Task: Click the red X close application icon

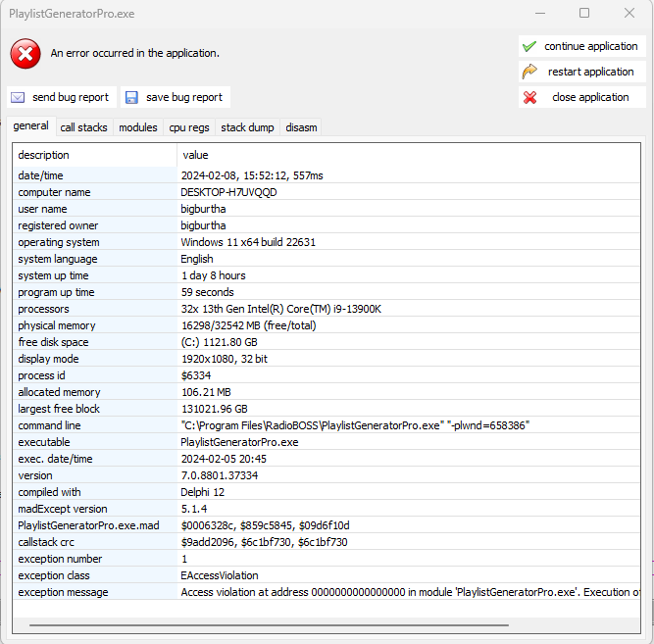Action: (529, 97)
